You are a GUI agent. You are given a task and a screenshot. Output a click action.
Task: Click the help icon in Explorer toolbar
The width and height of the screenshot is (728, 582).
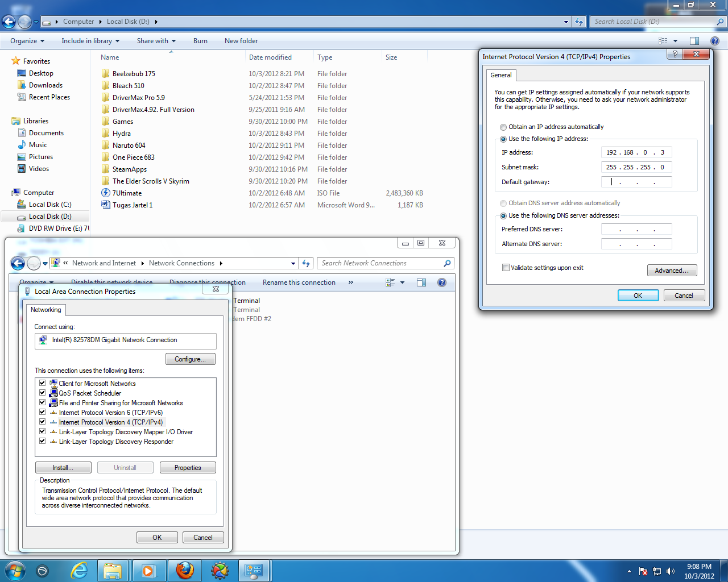pyautogui.click(x=715, y=41)
